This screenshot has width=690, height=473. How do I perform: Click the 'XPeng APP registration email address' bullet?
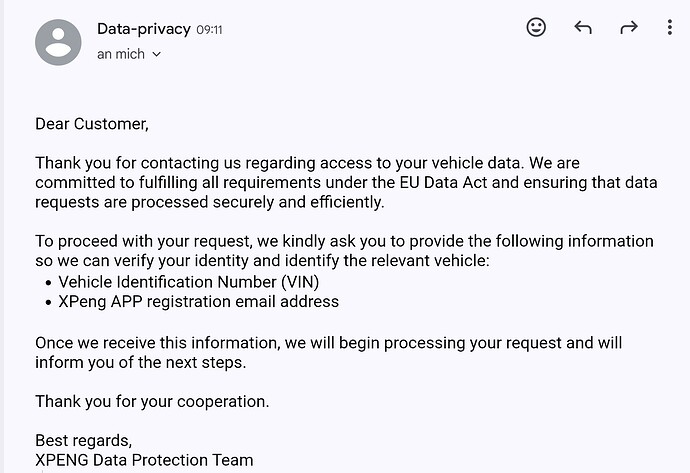click(198, 302)
